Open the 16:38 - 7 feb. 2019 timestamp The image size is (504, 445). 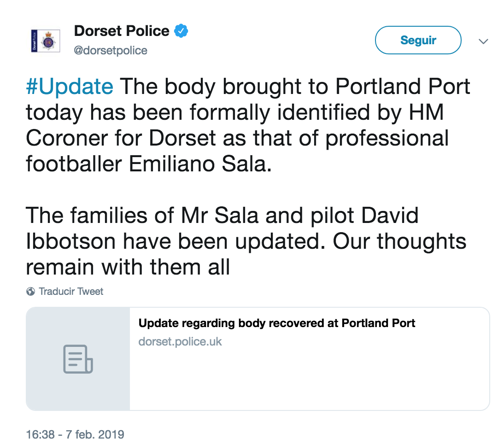tap(75, 434)
